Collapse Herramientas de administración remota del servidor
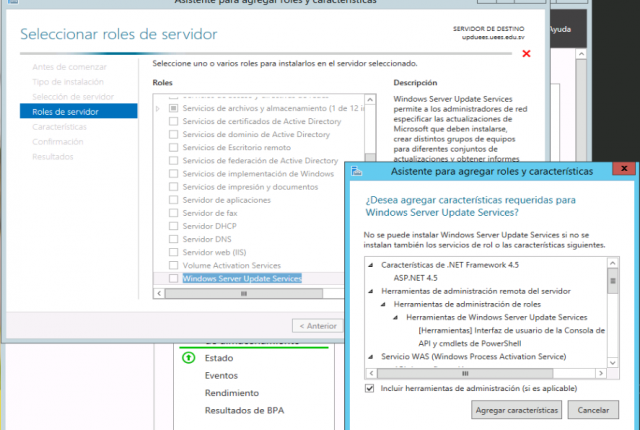This screenshot has height=430, width=640. pyautogui.click(x=371, y=291)
